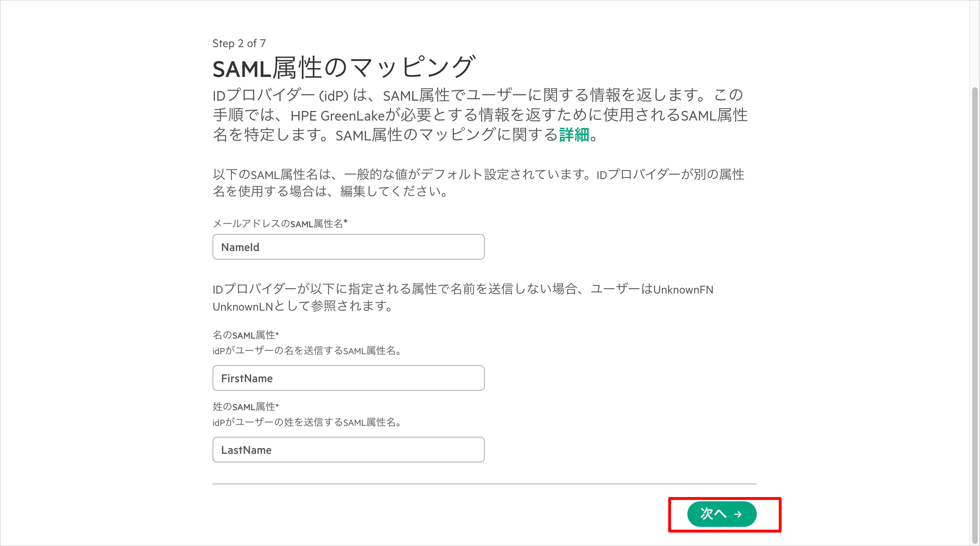This screenshot has width=980, height=546.
Task: Click the SAML属性のマッピング heading
Action: click(344, 68)
